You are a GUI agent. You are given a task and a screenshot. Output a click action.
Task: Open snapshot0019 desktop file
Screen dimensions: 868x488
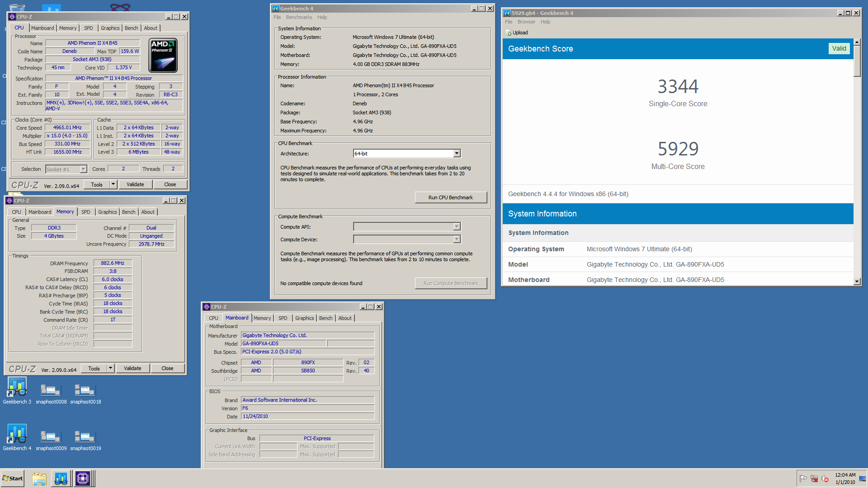coord(85,440)
